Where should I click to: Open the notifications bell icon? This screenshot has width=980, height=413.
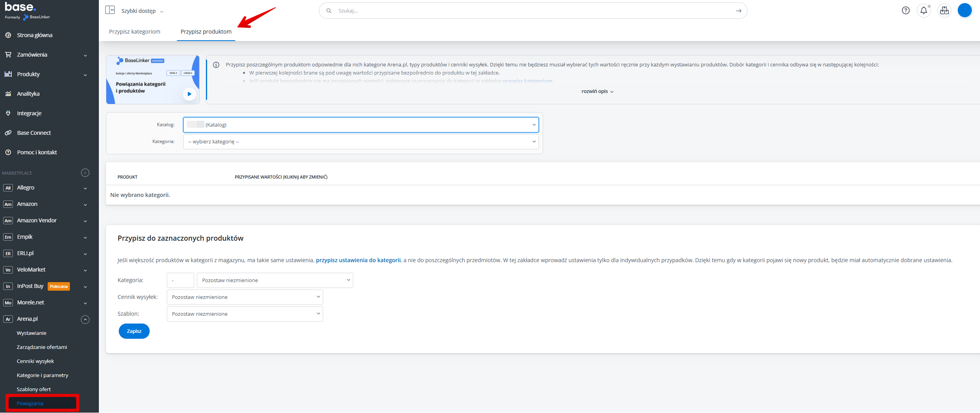click(923, 11)
